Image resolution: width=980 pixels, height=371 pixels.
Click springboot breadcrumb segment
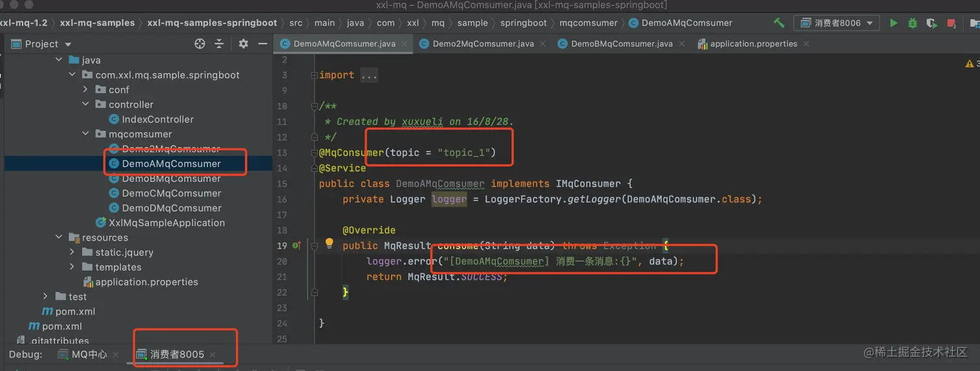point(524,23)
